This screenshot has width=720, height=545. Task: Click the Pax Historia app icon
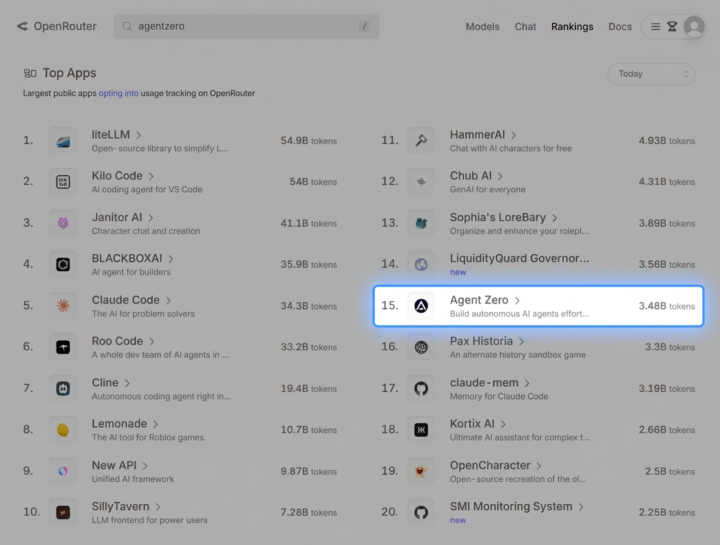click(x=421, y=347)
